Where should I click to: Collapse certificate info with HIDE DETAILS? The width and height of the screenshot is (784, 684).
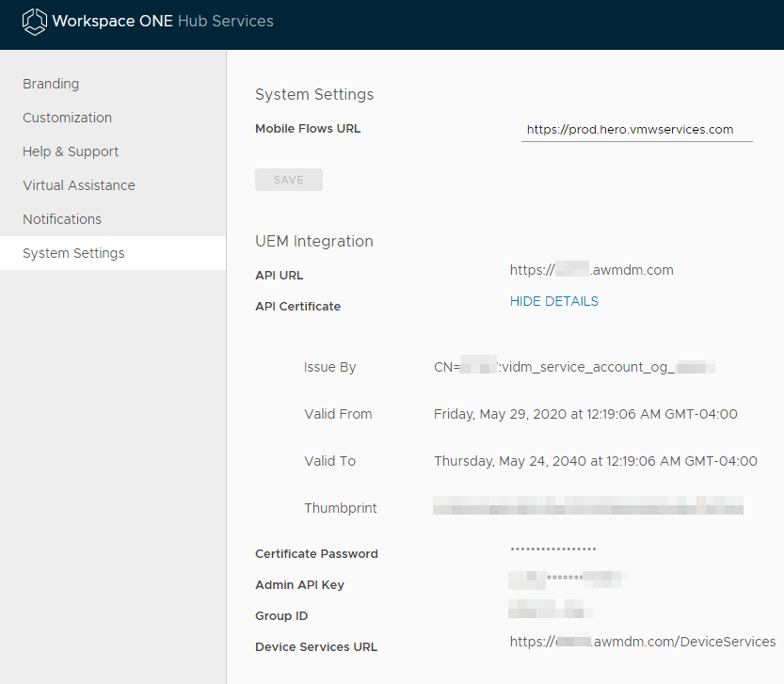[553, 301]
